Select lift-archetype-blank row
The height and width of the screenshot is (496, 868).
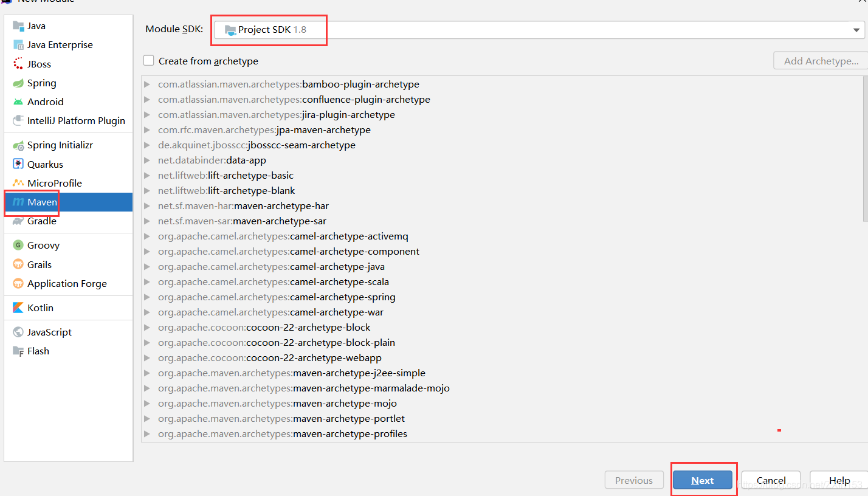(502, 191)
